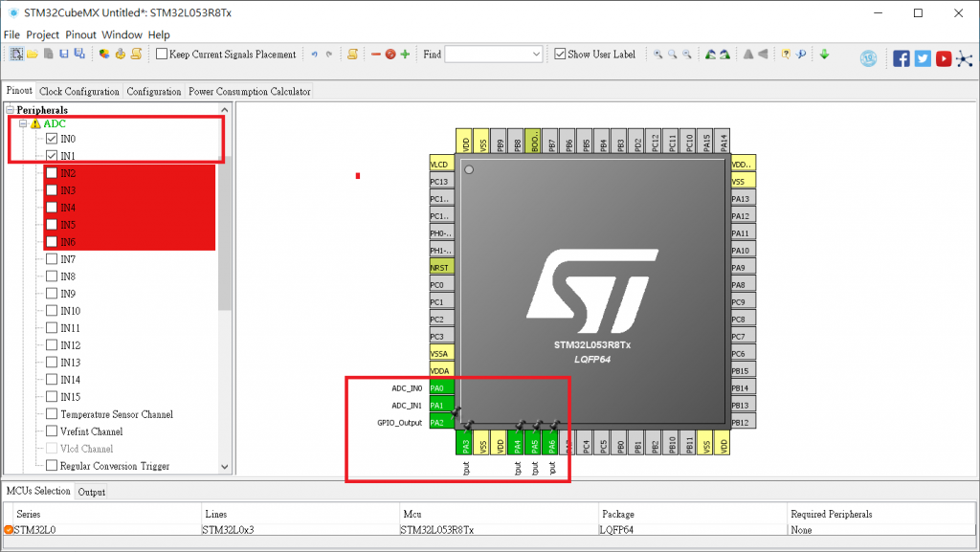Switch to the Output tab
Image resolution: width=980 pixels, height=552 pixels.
tap(91, 492)
